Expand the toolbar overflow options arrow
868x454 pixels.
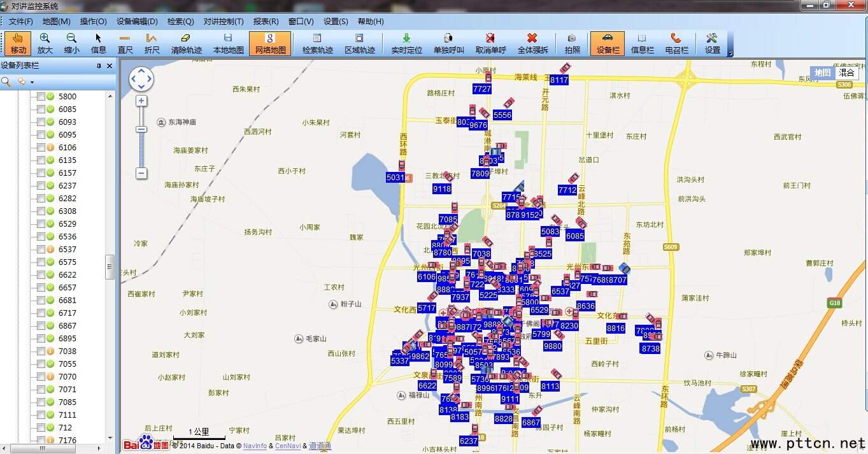coord(730,53)
